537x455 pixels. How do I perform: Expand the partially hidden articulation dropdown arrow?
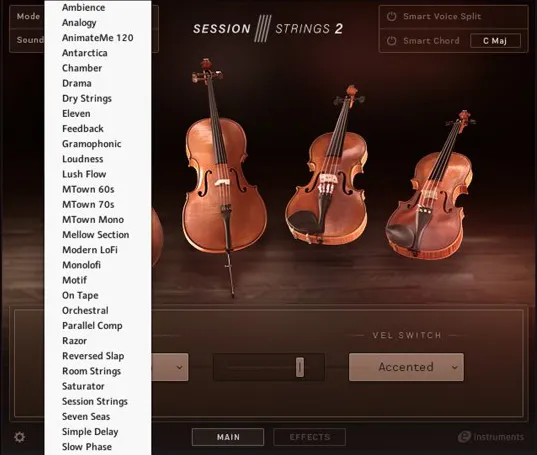tap(179, 367)
